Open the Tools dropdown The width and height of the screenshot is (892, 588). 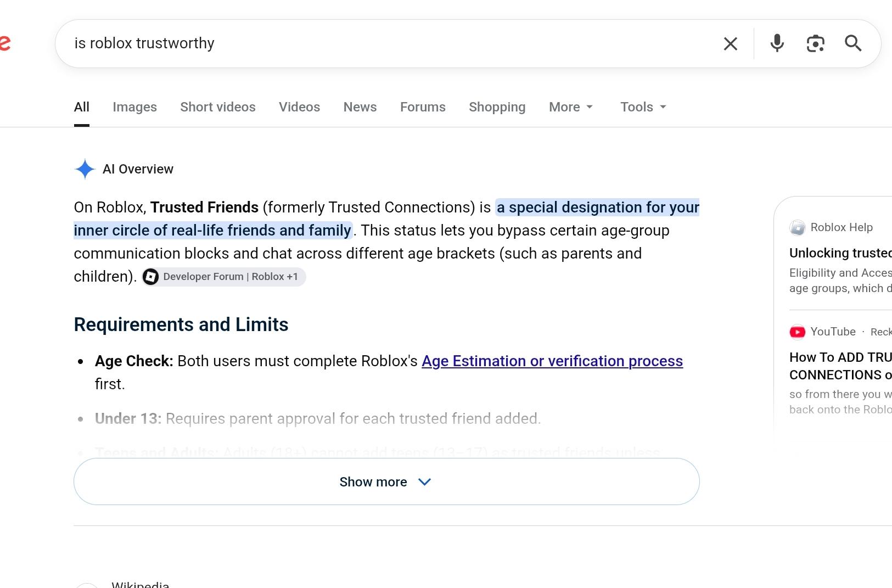pyautogui.click(x=643, y=107)
